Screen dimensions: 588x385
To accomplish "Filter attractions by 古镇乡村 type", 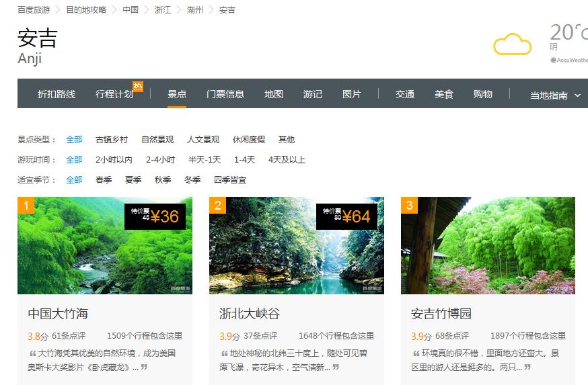I will pyautogui.click(x=112, y=140).
